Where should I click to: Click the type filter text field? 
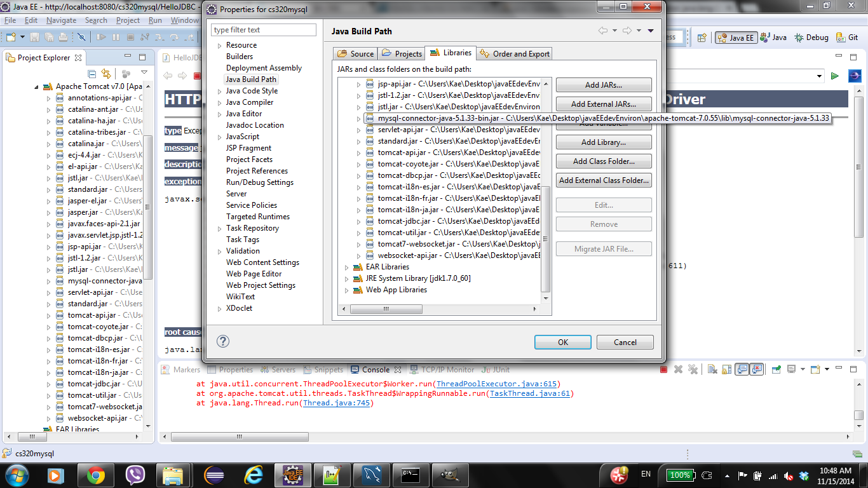pyautogui.click(x=264, y=30)
